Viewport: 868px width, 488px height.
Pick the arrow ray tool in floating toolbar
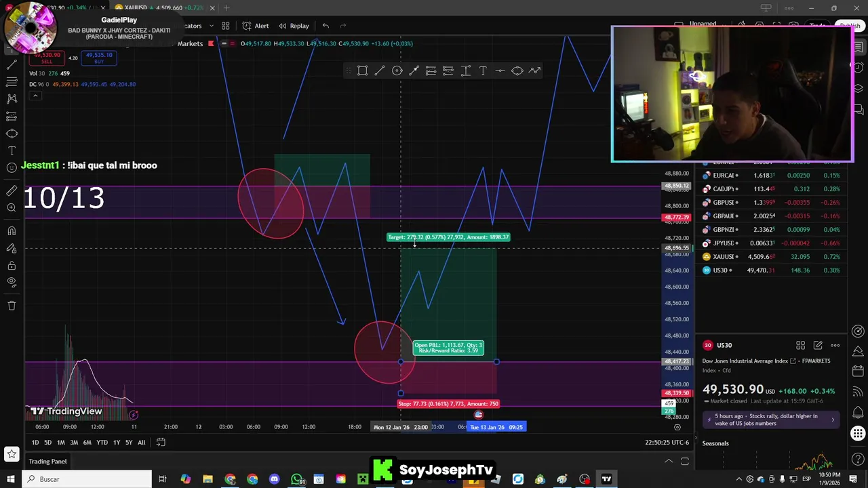coord(414,70)
